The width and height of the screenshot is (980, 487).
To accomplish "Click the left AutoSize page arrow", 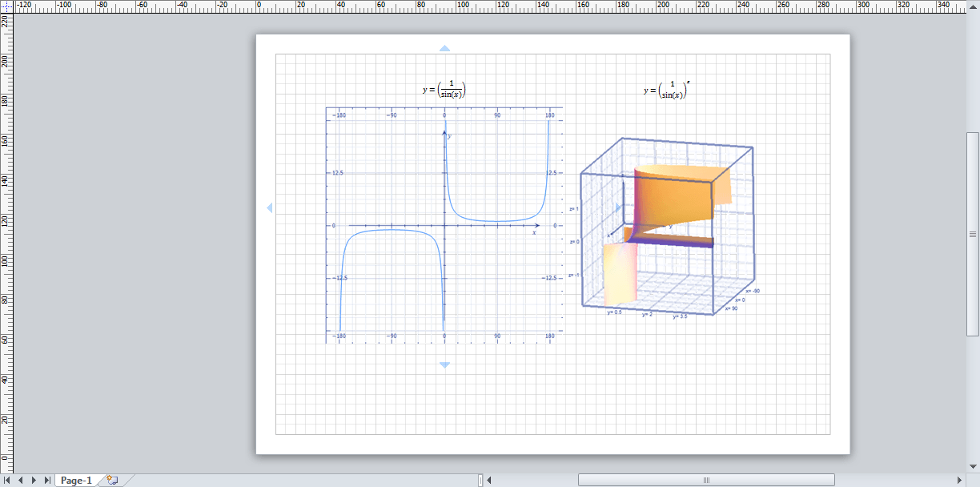I will click(269, 208).
